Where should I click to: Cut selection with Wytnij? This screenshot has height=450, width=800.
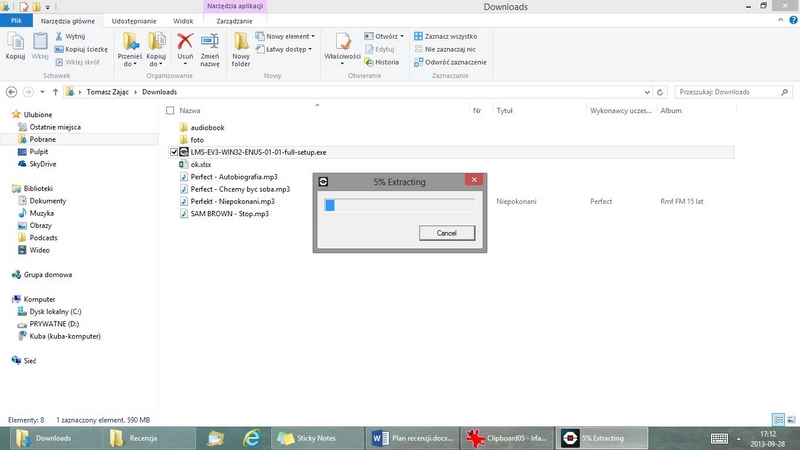coord(70,36)
